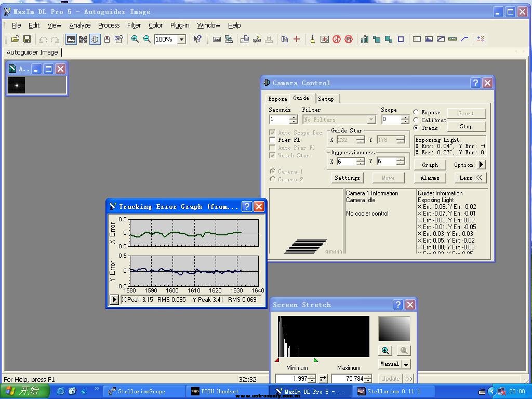Click the blue square outline toolbar icon

pos(401,39)
